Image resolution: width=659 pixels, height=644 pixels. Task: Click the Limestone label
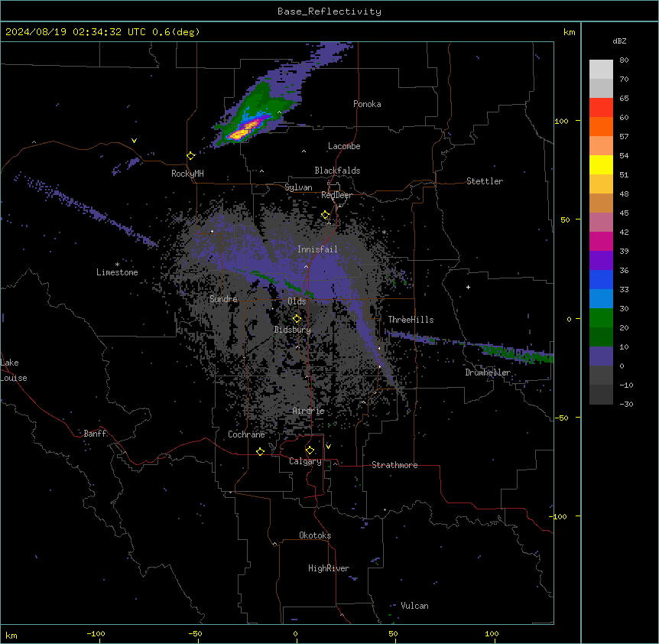(117, 272)
